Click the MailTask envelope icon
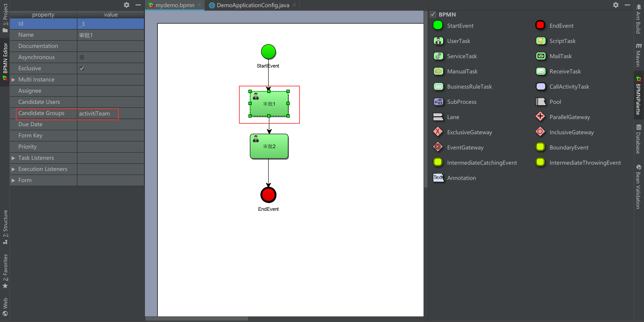The height and width of the screenshot is (322, 644). [x=540, y=56]
